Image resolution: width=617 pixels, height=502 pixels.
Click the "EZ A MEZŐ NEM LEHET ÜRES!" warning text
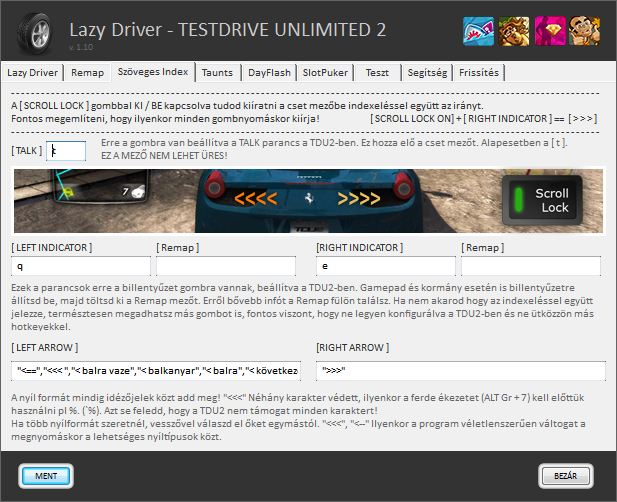tap(164, 156)
